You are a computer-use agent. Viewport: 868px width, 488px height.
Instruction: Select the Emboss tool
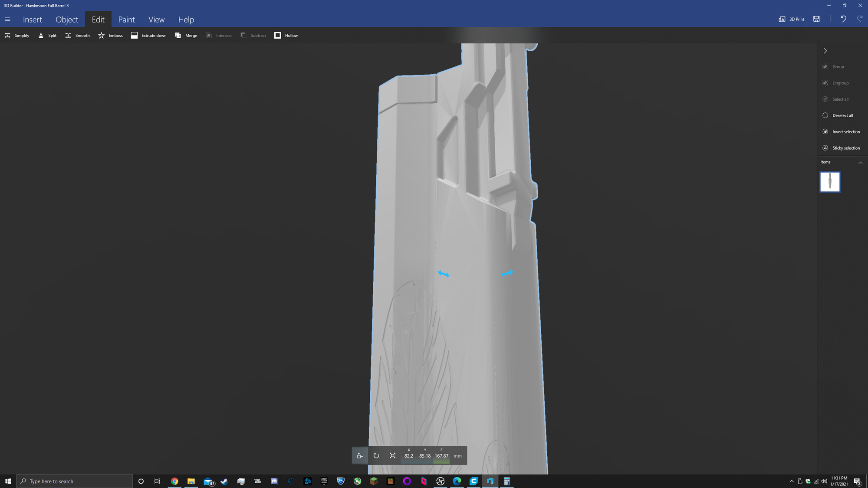coord(110,36)
